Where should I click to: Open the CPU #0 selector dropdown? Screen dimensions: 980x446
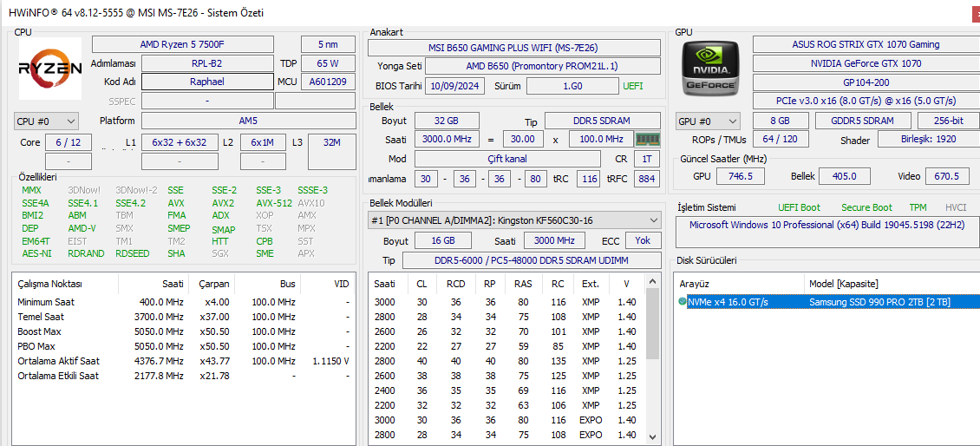[46, 121]
